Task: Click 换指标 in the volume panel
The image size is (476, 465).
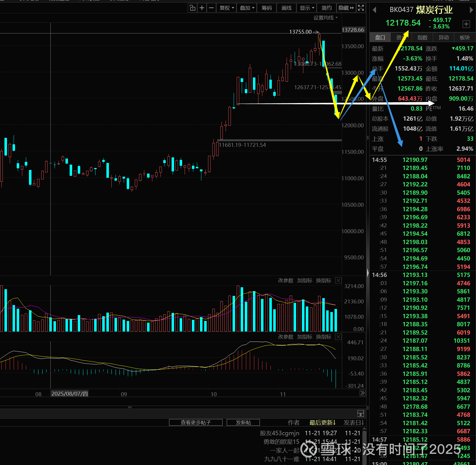Action: [x=324, y=281]
